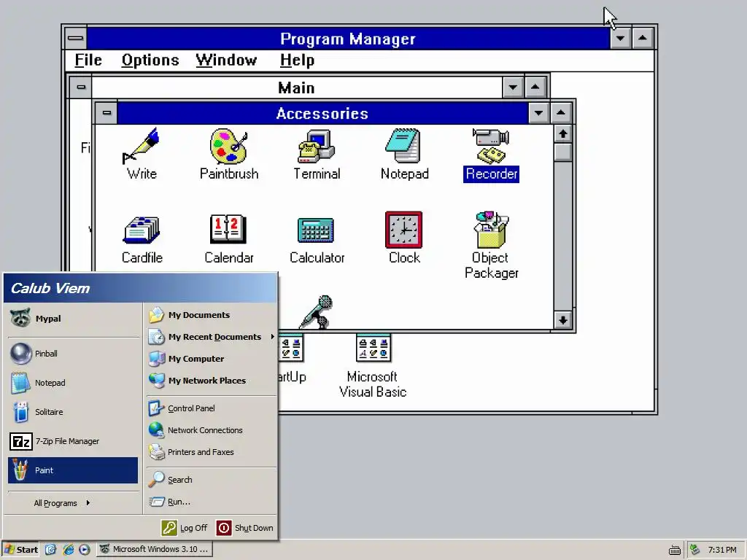
Task: Open My Documents folder
Action: tap(212, 315)
